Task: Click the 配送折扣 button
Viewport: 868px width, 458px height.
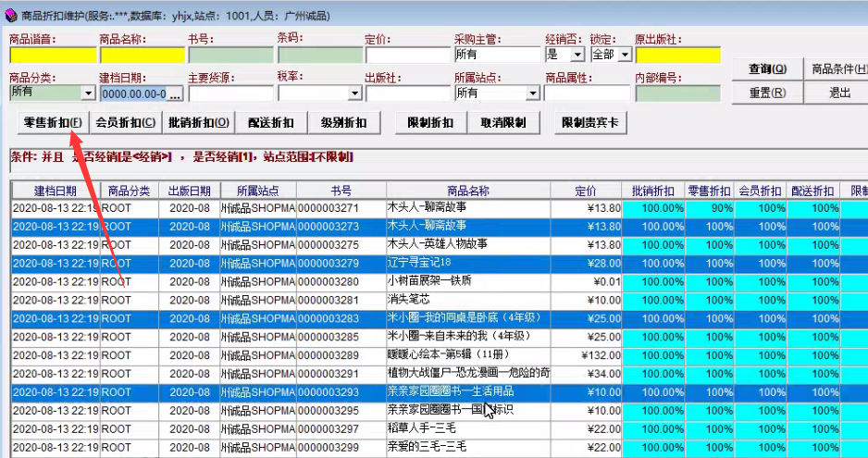Action: (271, 123)
